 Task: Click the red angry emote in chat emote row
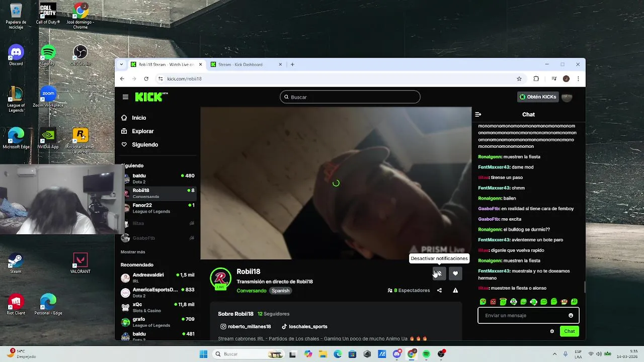click(493, 302)
